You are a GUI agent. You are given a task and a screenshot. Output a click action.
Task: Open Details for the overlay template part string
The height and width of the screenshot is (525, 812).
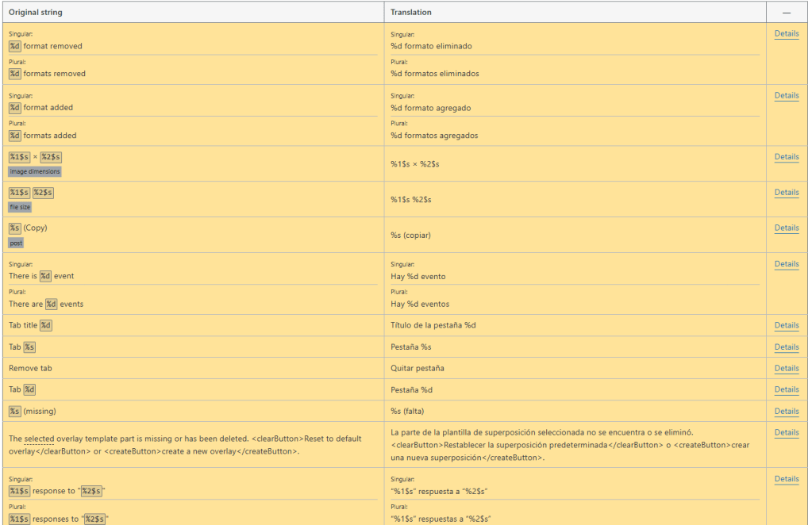point(786,432)
